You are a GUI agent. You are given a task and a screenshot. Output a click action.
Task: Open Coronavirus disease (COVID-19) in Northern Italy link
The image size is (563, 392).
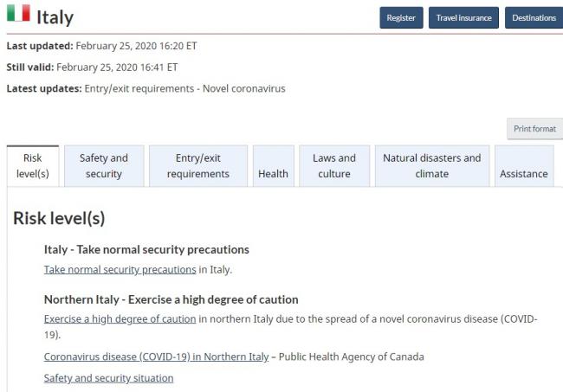click(156, 357)
